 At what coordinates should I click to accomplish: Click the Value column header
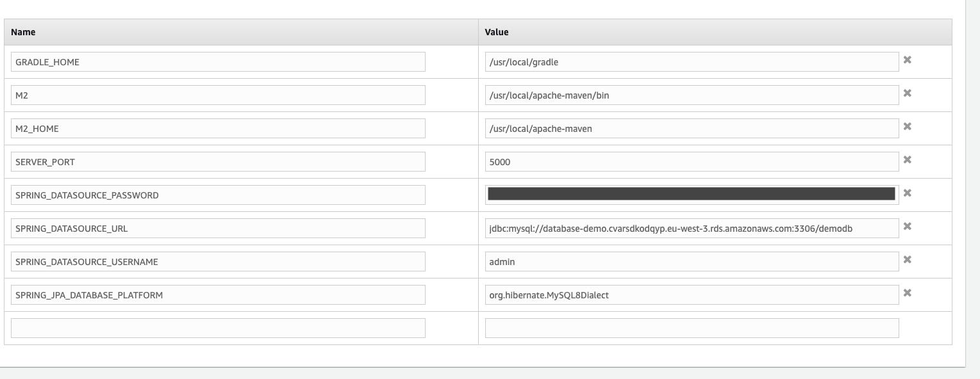click(497, 32)
